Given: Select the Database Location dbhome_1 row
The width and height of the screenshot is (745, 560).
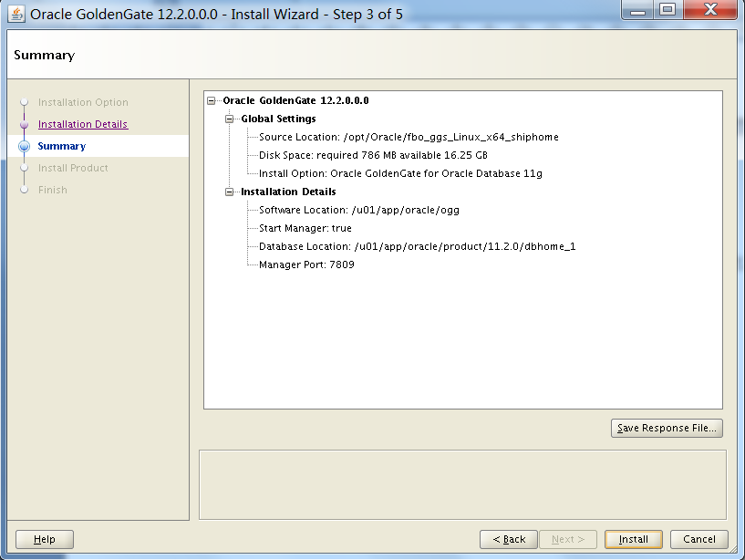Looking at the screenshot, I should pos(417,246).
